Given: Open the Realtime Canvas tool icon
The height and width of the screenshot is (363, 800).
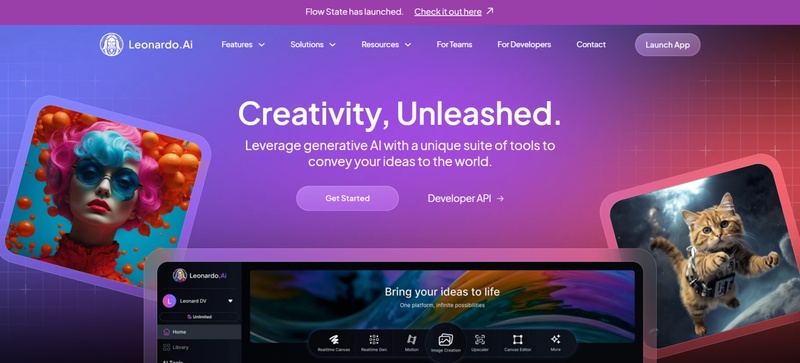Looking at the screenshot, I should [x=334, y=340].
